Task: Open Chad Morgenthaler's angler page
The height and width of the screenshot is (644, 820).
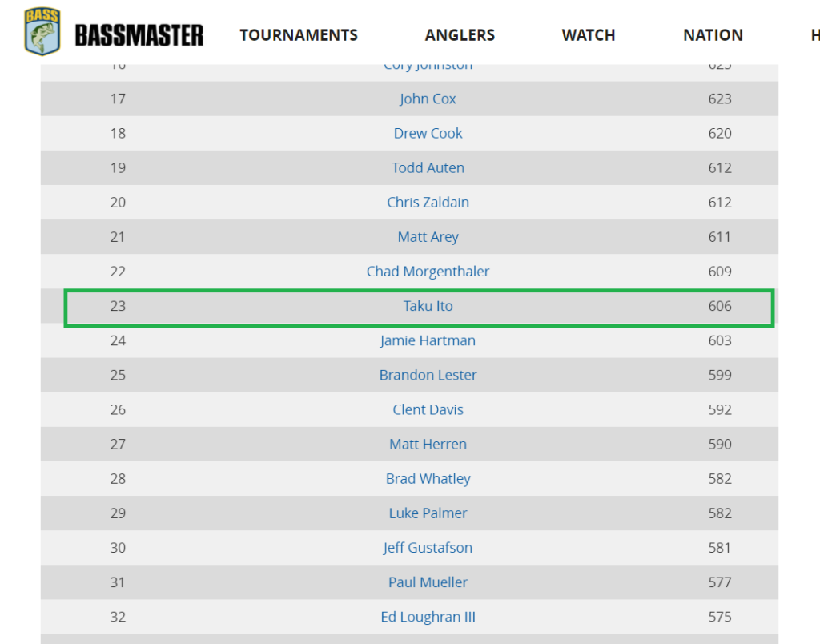Action: (x=428, y=271)
